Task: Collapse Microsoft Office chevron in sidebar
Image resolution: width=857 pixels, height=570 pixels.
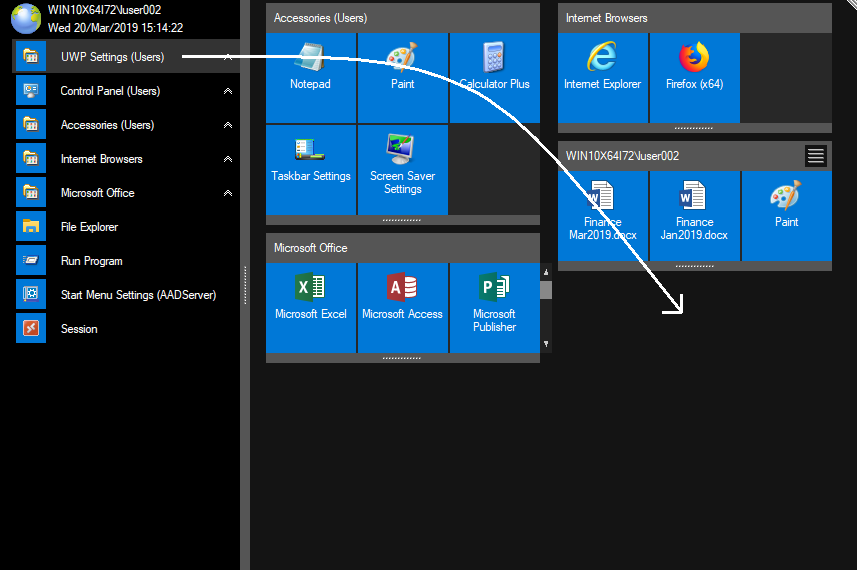Action: [x=228, y=193]
